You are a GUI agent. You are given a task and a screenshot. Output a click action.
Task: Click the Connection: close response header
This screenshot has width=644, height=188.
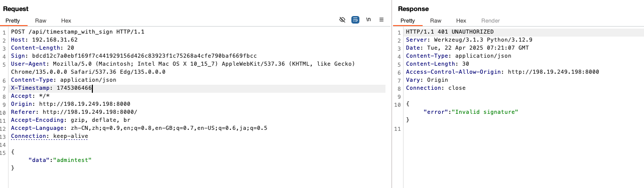[436, 88]
